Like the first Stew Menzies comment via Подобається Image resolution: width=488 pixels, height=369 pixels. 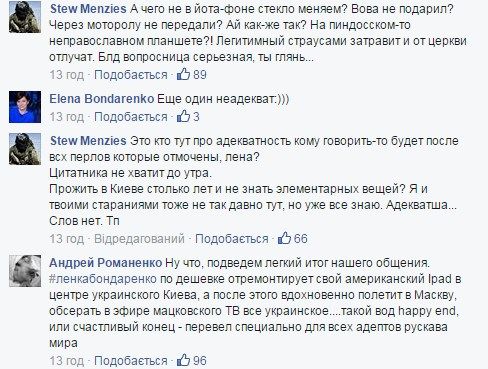[x=131, y=75]
